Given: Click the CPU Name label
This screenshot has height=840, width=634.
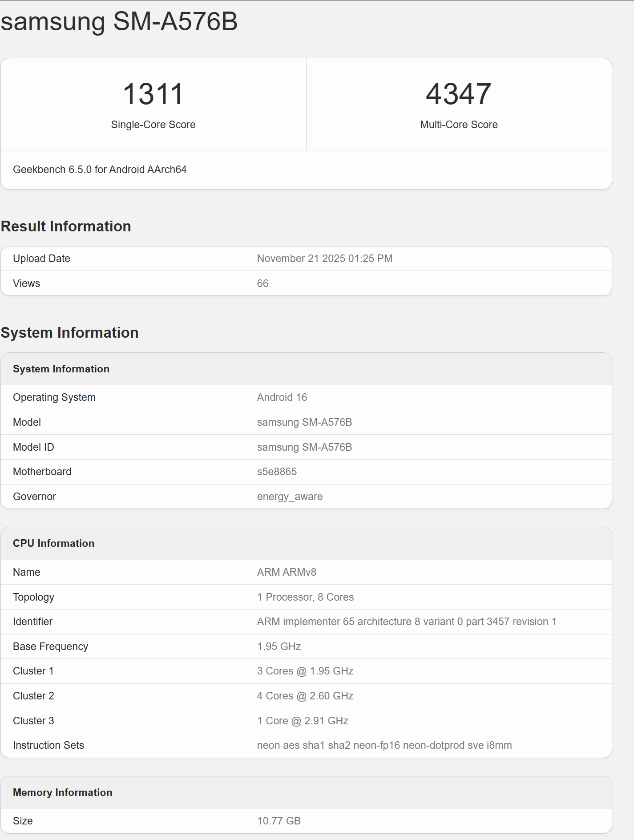Looking at the screenshot, I should coord(26,572).
